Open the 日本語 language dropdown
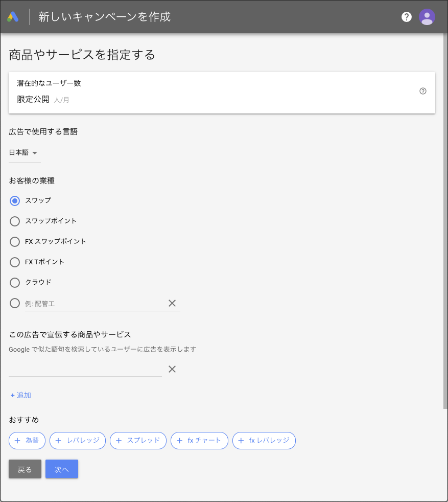Image resolution: width=448 pixels, height=502 pixels. (x=25, y=153)
